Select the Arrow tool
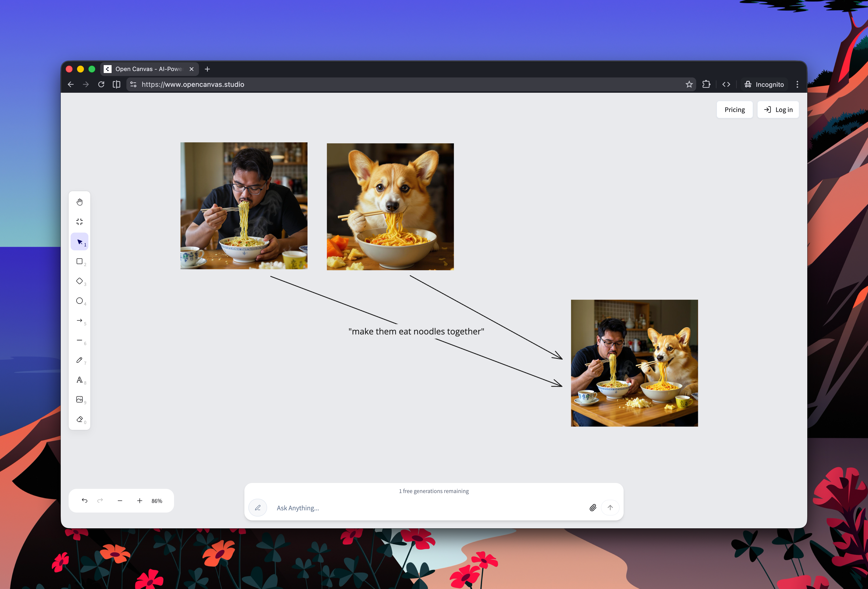Viewport: 868px width, 589px height. point(79,321)
